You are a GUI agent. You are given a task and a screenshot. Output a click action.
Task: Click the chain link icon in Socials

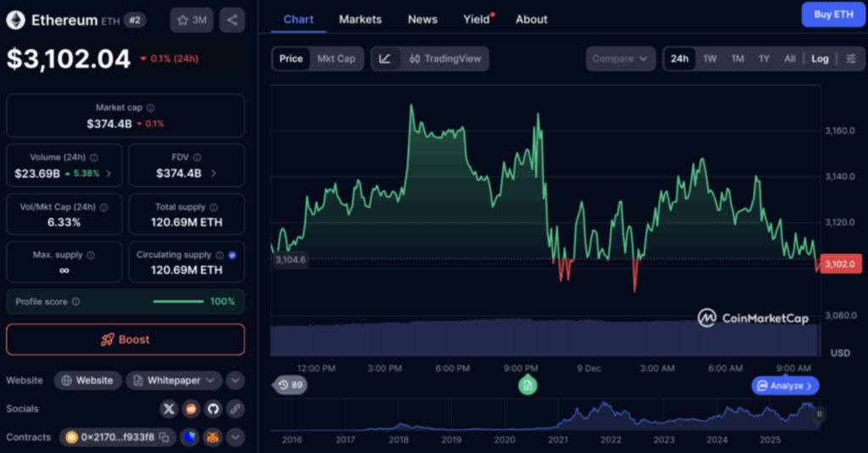(235, 409)
